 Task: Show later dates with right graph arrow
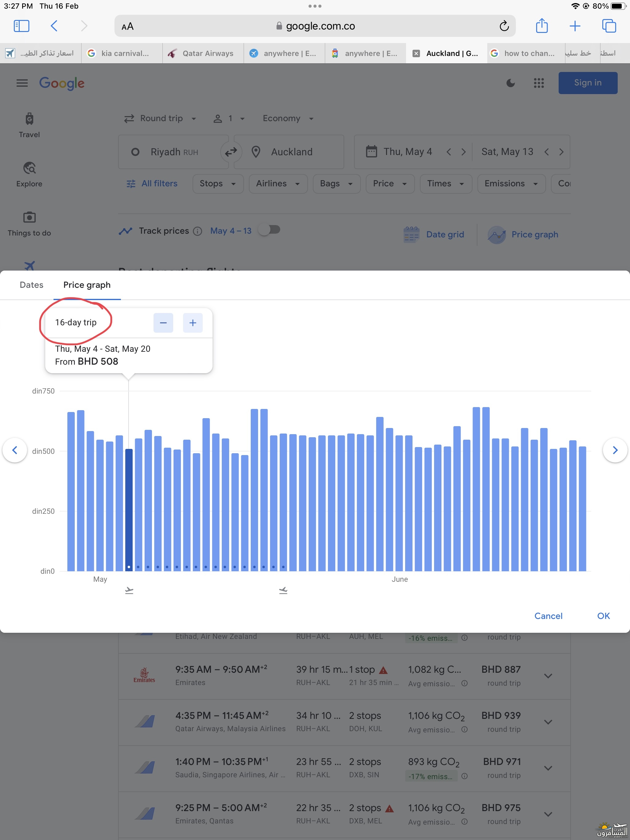click(x=615, y=450)
